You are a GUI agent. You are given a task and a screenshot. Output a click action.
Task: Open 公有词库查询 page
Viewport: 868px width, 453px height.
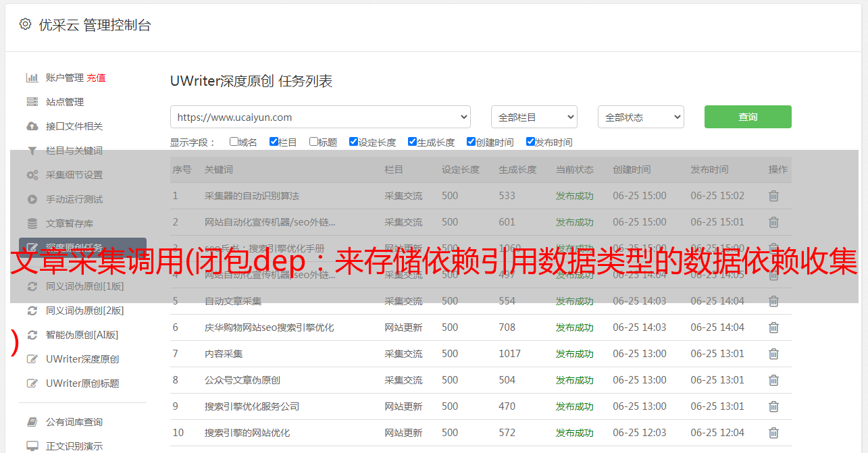coord(74,422)
